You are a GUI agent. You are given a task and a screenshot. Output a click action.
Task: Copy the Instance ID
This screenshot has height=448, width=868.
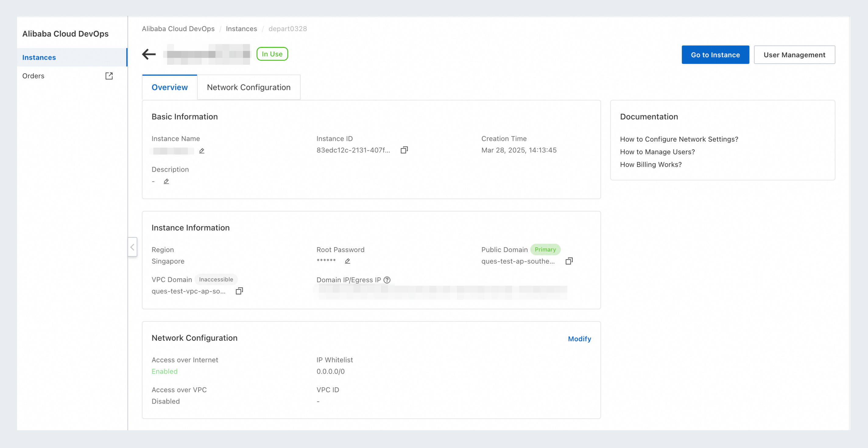[404, 150]
